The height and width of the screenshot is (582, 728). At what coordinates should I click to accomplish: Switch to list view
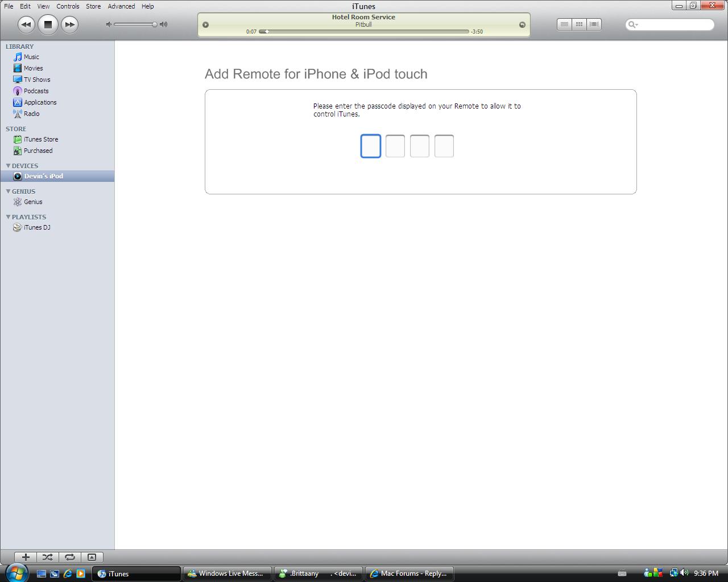(564, 24)
